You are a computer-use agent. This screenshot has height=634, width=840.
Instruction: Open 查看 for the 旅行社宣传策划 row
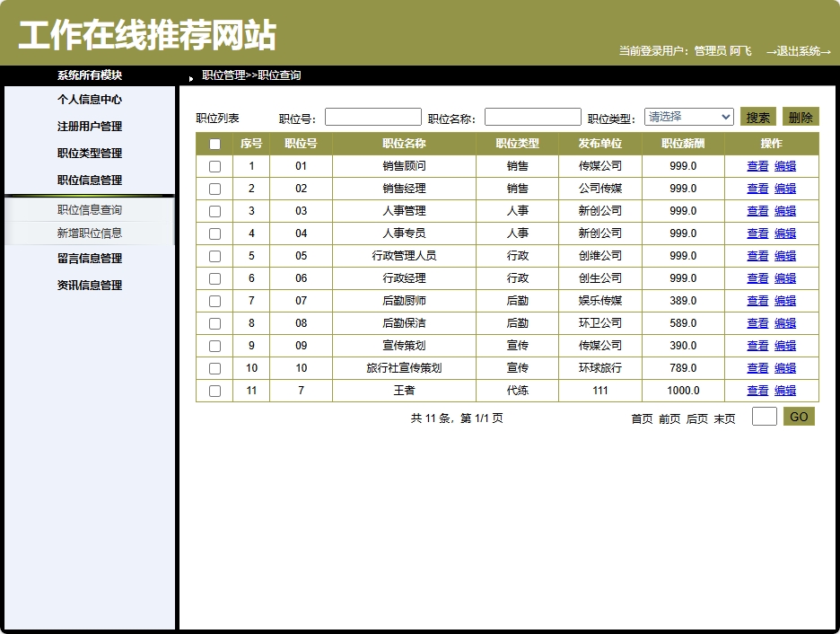coord(758,367)
